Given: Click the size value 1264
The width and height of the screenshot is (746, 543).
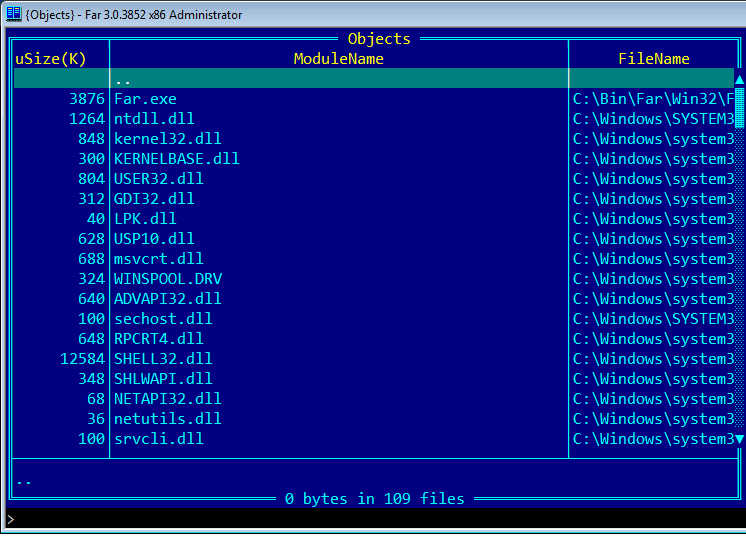Looking at the screenshot, I should pos(87,119).
